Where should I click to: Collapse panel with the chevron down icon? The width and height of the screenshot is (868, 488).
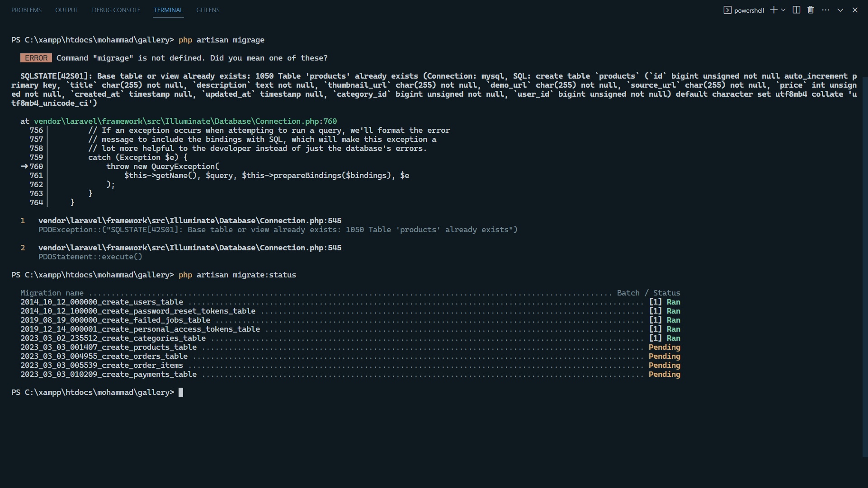click(x=840, y=10)
